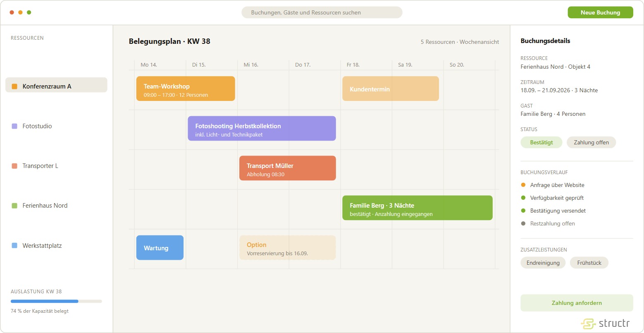Click the blue Werkstattplatz color marker
644x333 pixels.
(14, 246)
